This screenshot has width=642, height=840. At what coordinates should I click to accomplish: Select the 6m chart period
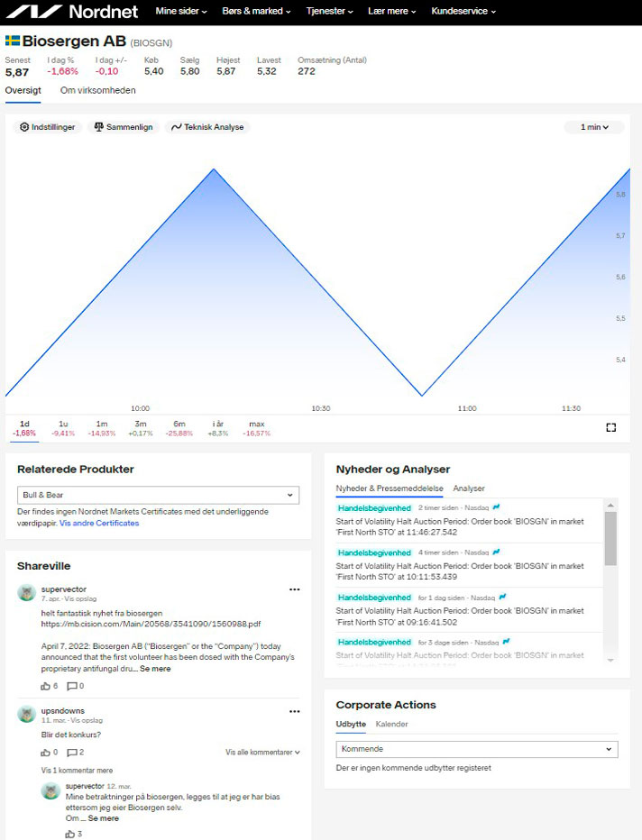pos(179,428)
